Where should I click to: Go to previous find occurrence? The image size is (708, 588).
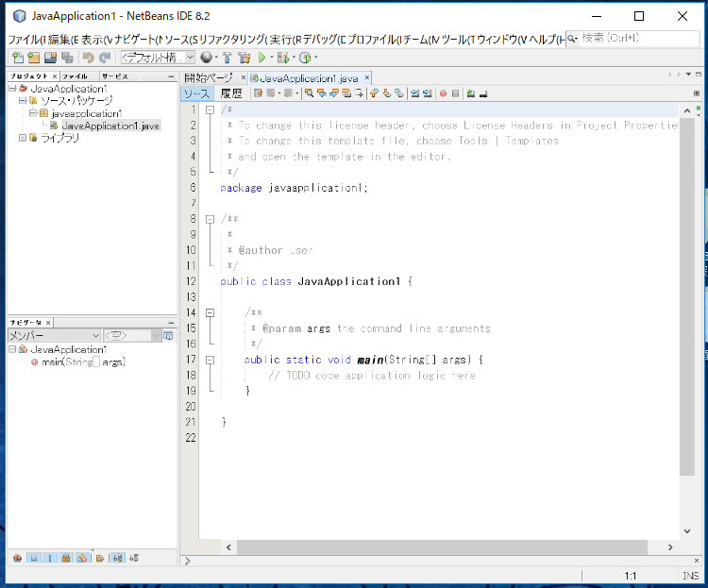click(x=322, y=93)
